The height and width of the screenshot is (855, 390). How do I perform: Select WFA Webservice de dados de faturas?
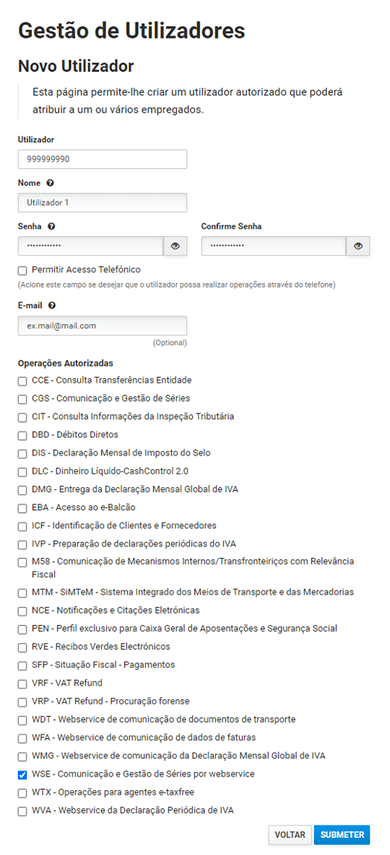click(x=22, y=738)
